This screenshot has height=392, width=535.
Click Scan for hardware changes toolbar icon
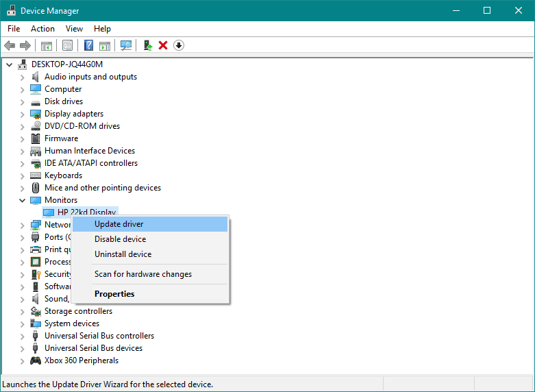pos(126,45)
